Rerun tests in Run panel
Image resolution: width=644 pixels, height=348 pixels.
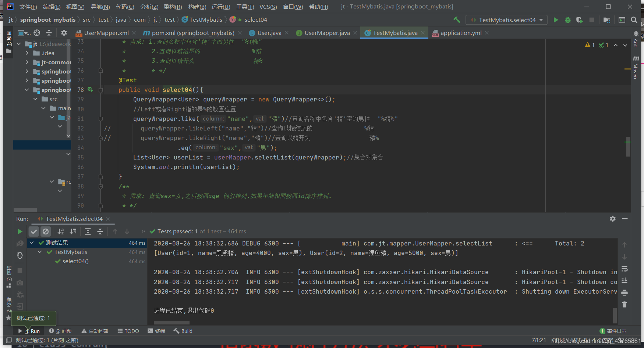point(20,232)
